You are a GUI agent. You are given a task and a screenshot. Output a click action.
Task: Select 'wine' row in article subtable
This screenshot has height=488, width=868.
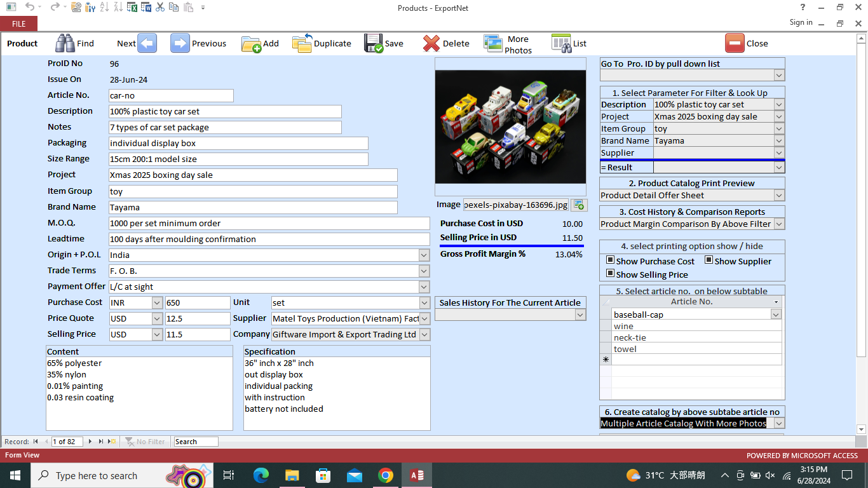696,326
